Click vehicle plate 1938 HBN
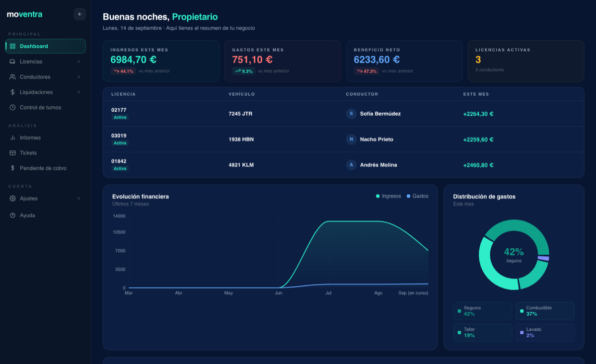596x364 pixels. [x=241, y=140]
